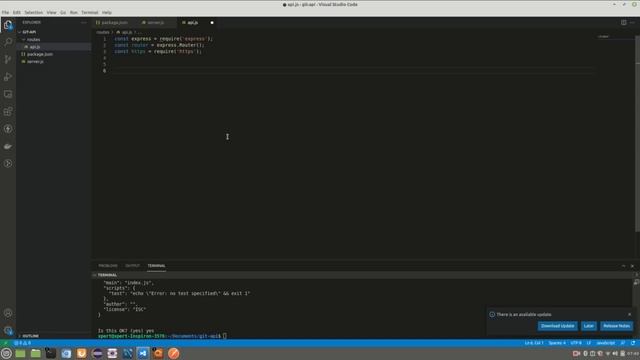Open the Explorer view in activity bar
The width and height of the screenshot is (640, 360).
(x=8, y=25)
